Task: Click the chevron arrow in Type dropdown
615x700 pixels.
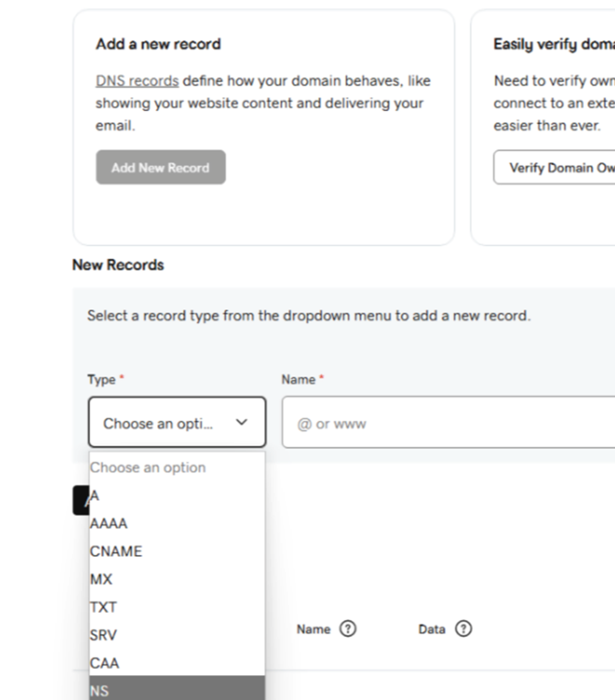Action: pyautogui.click(x=241, y=423)
